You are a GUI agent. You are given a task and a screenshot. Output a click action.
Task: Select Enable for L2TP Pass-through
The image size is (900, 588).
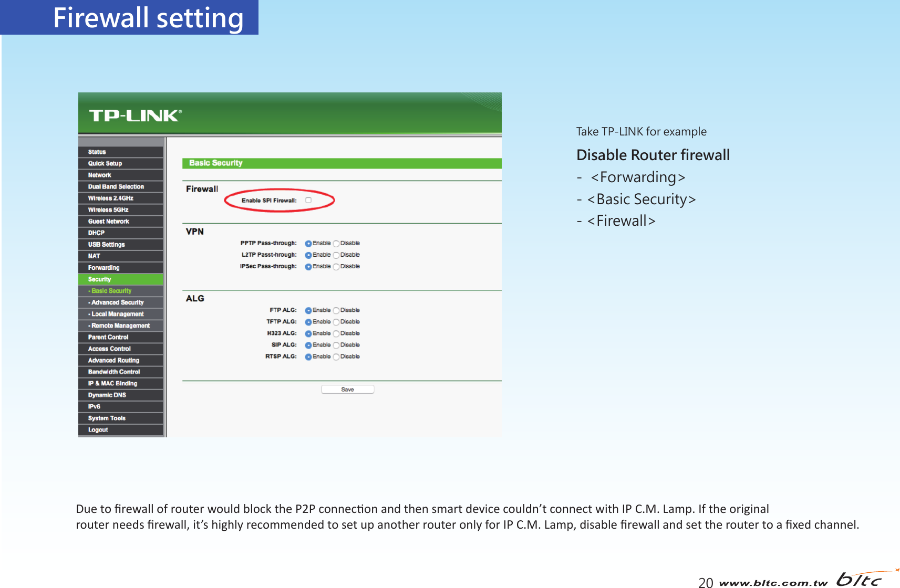coord(308,255)
